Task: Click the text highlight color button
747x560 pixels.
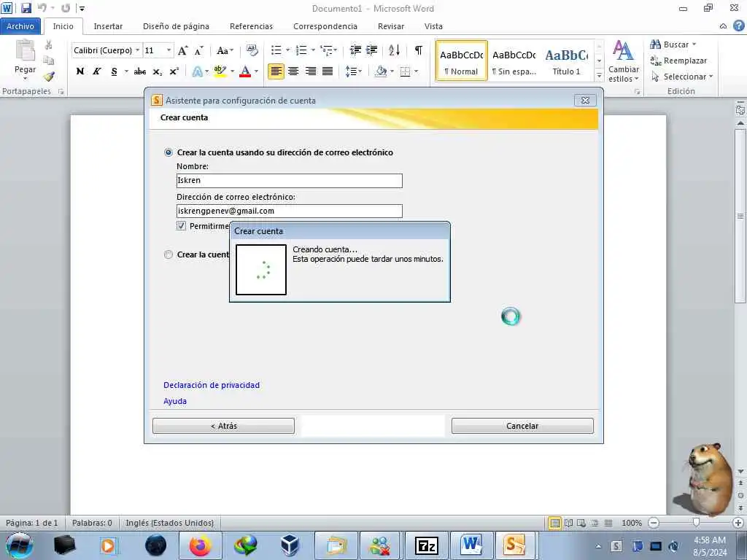Action: pyautogui.click(x=220, y=71)
